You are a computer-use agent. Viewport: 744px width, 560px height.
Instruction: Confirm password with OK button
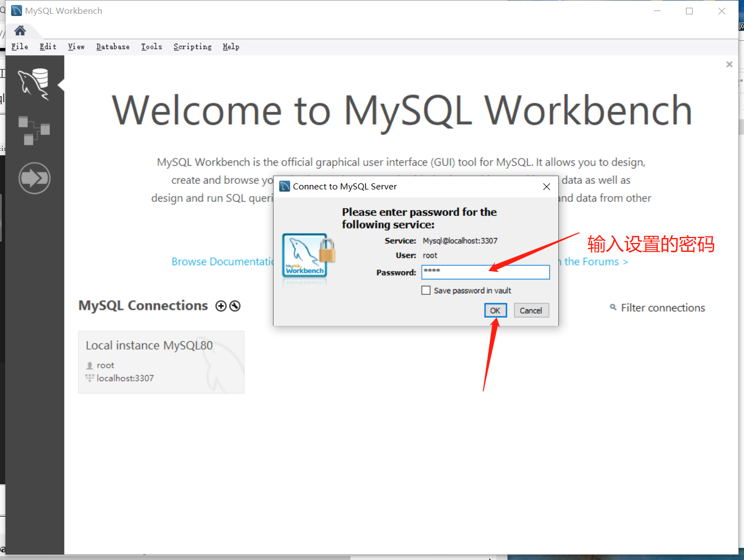[x=495, y=310]
